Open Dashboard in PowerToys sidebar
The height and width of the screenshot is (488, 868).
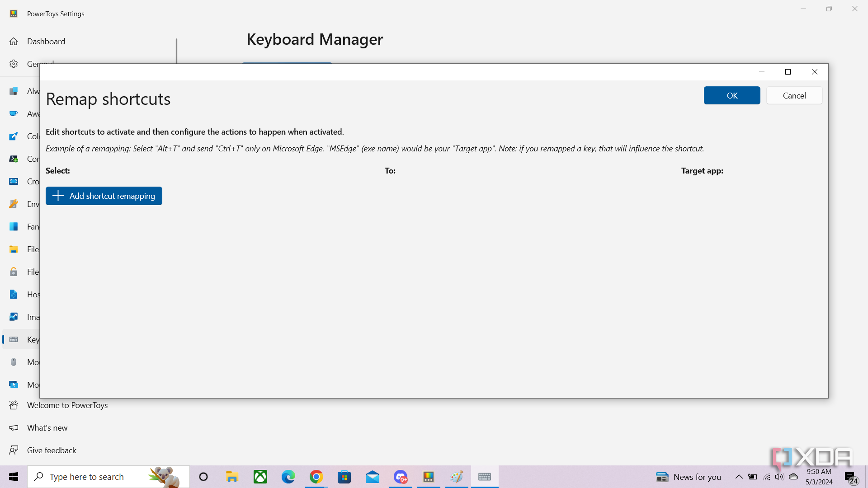coord(46,41)
